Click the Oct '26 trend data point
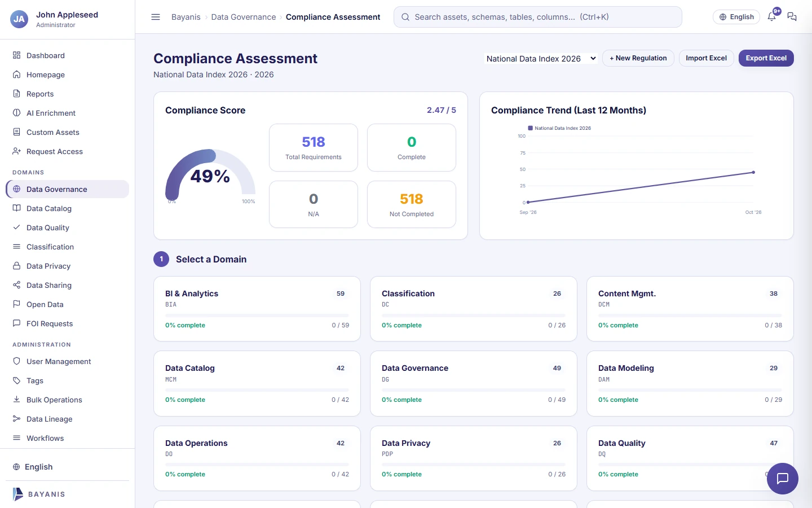Viewport: 812px width, 508px height. coord(753,172)
